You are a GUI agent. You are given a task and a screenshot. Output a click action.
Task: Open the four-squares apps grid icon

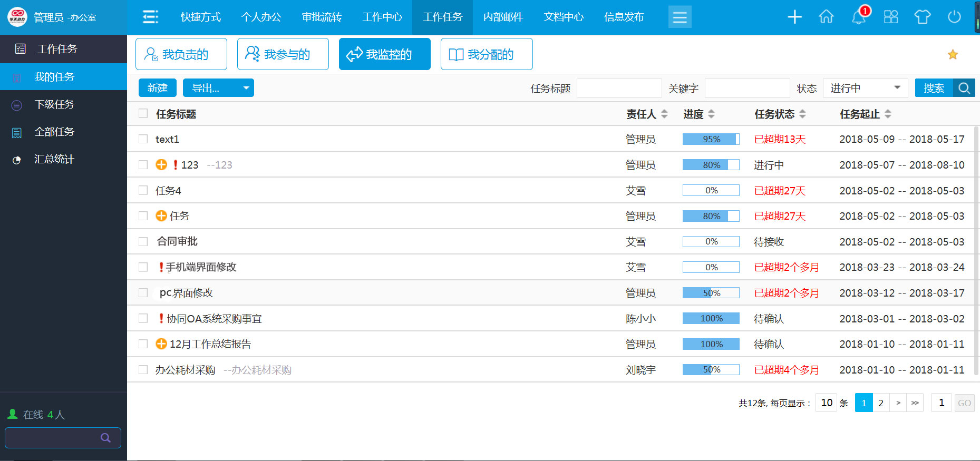pyautogui.click(x=890, y=17)
